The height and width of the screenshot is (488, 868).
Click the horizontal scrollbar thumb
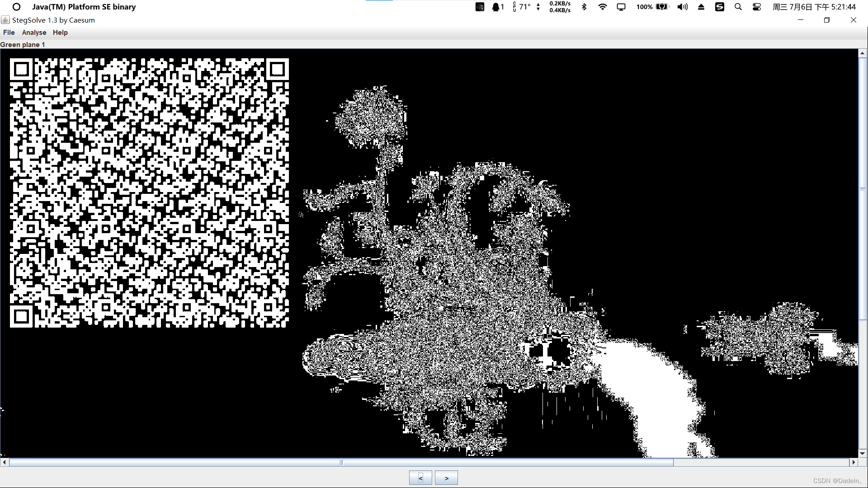[x=341, y=462]
